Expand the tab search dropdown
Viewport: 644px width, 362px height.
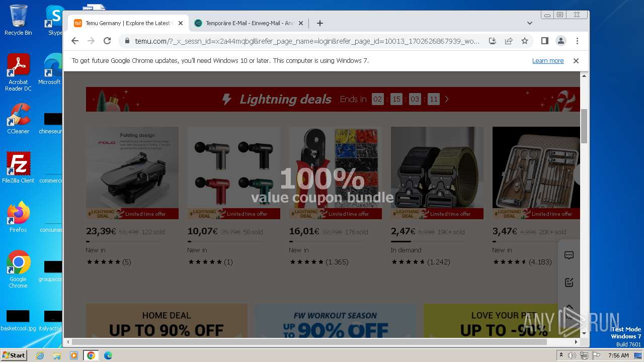(x=529, y=23)
